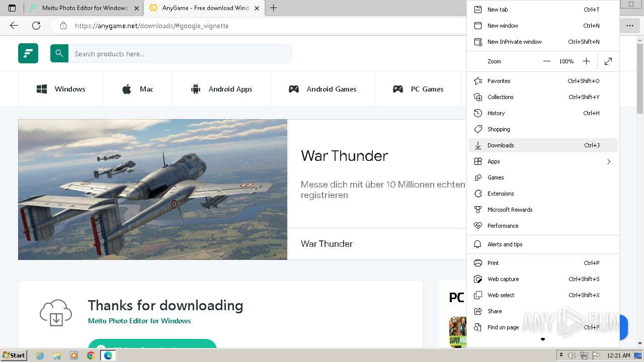This screenshot has width=644, height=362.
Task: Open Android Apps category
Action: pyautogui.click(x=221, y=89)
